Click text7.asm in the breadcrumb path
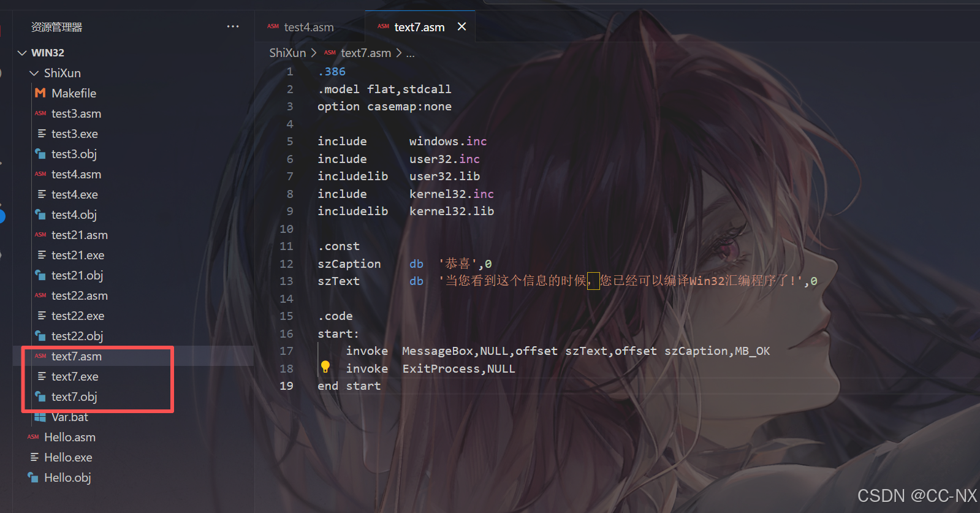The height and width of the screenshot is (513, 980). (x=366, y=53)
